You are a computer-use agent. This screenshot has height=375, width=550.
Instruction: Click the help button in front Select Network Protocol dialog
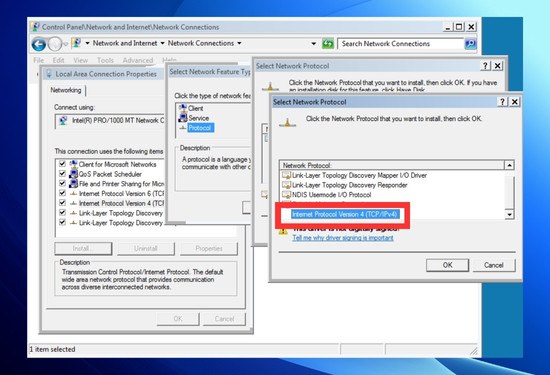click(x=502, y=102)
